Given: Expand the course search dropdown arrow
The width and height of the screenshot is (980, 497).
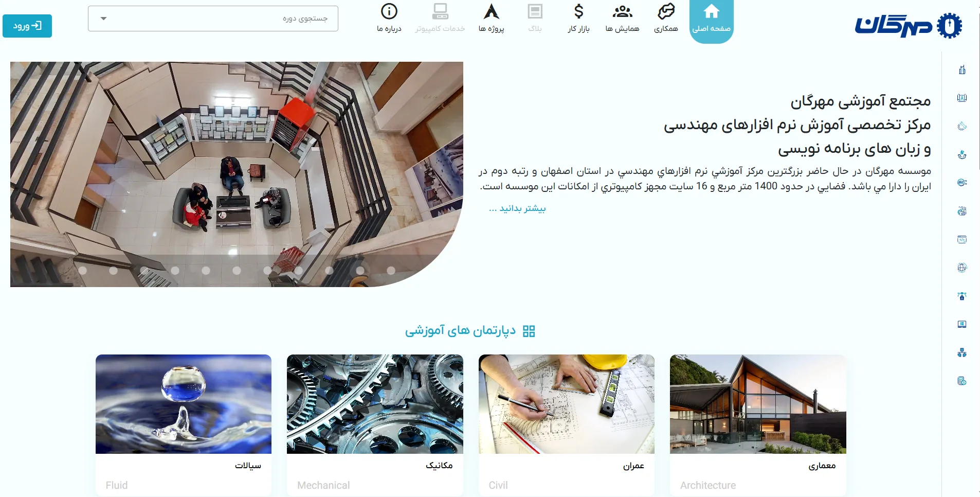Looking at the screenshot, I should (103, 19).
